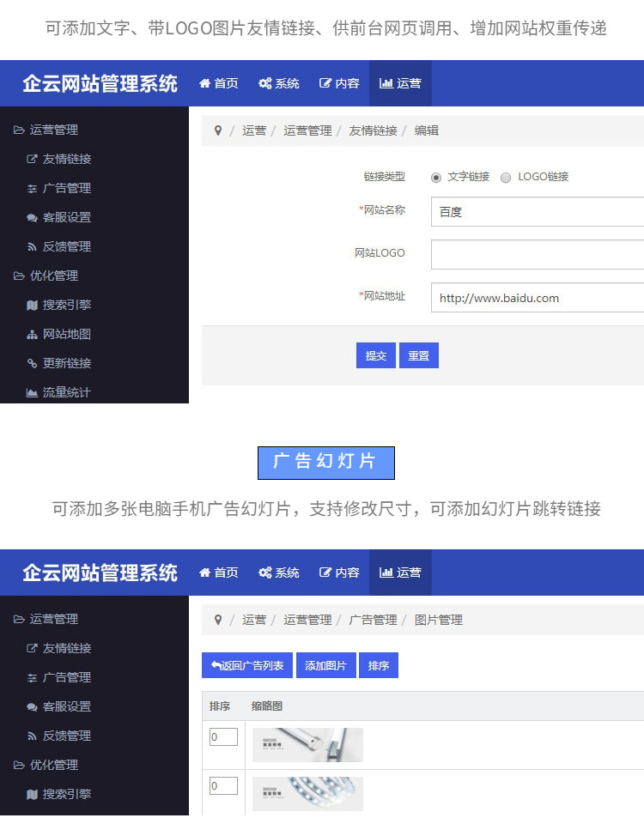Click the 添加图片 button
The height and width of the screenshot is (824, 644).
(325, 665)
